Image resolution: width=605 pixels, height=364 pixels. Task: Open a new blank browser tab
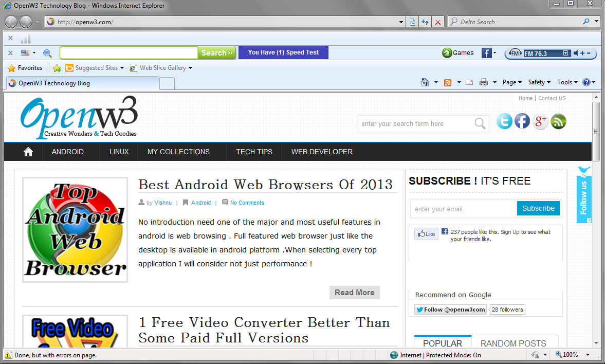(167, 83)
